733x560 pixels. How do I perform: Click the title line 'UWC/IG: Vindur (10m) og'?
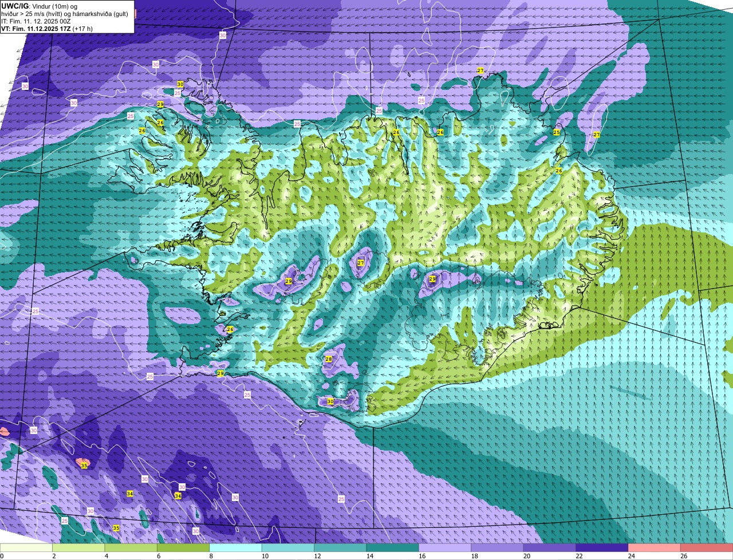(39, 6)
